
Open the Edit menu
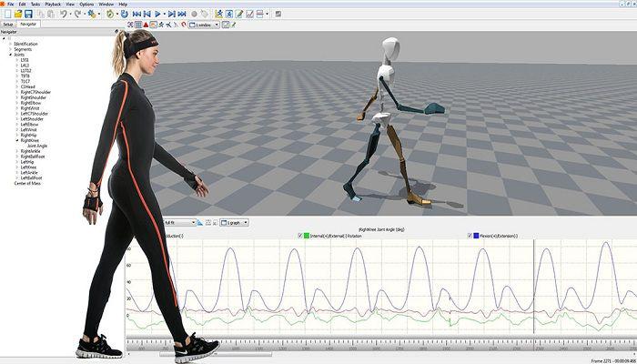(23, 4)
